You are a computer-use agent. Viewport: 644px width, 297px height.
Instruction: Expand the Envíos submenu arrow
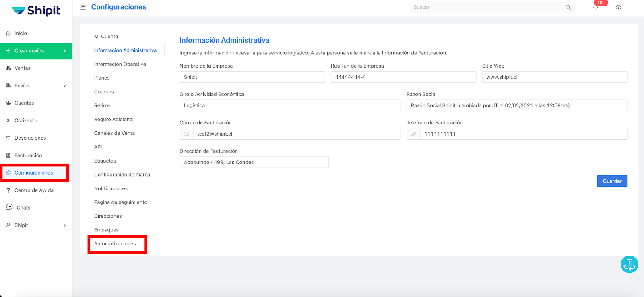click(x=64, y=86)
